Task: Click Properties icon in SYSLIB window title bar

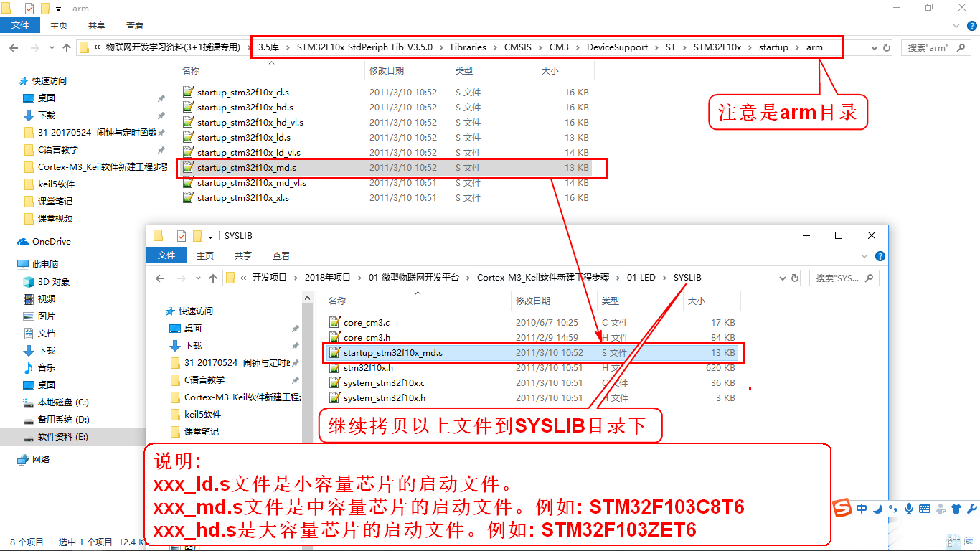Action: coord(182,235)
